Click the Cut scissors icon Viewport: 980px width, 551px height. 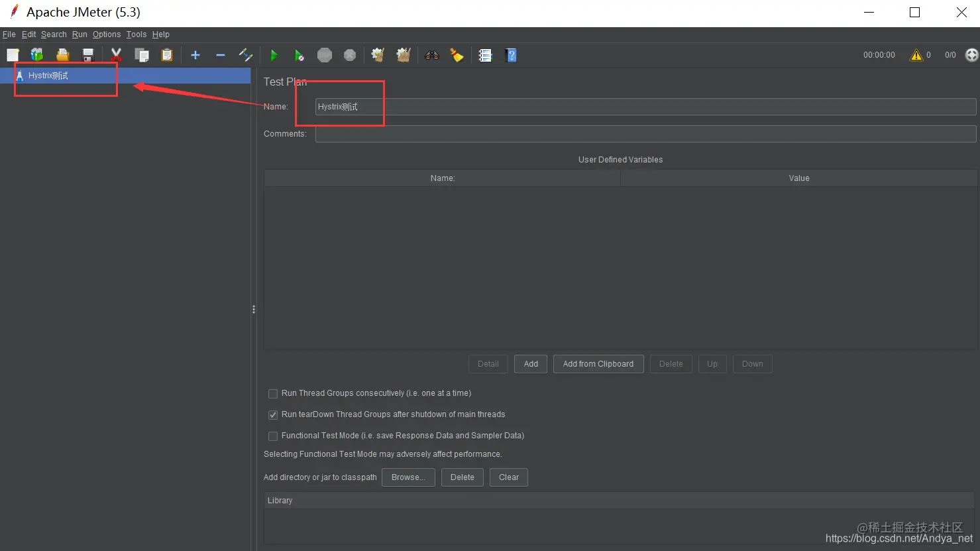[x=116, y=55]
